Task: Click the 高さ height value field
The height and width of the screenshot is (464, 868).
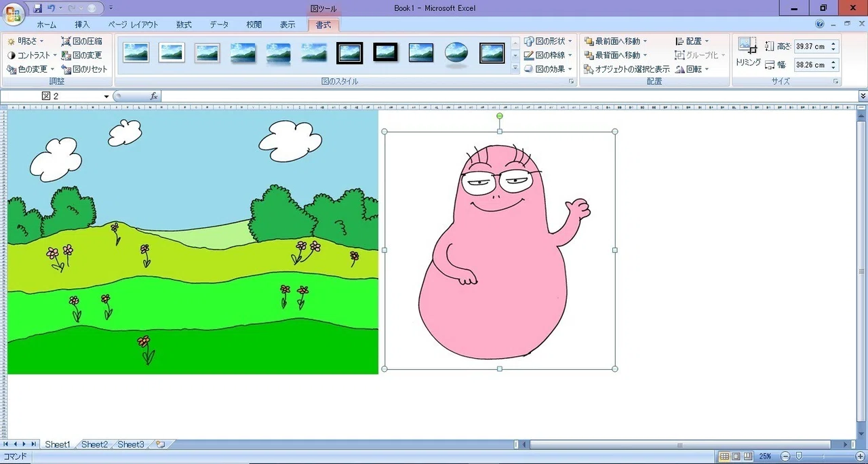Action: click(810, 47)
